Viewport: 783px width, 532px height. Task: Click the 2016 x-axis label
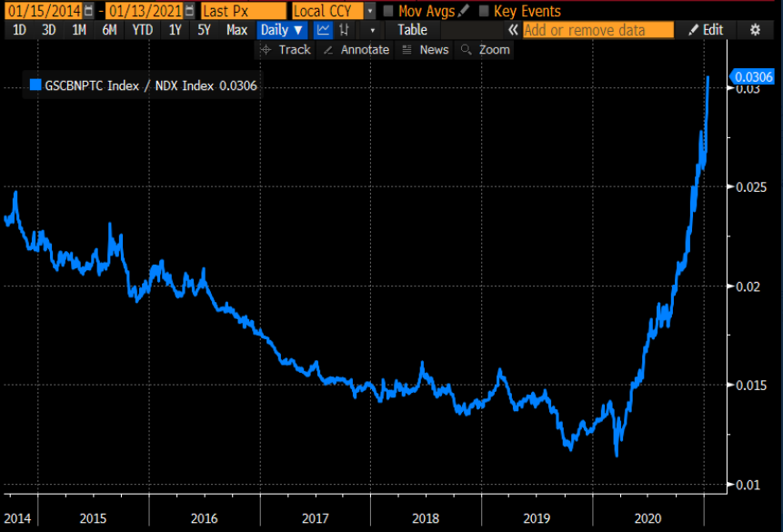pos(205,518)
